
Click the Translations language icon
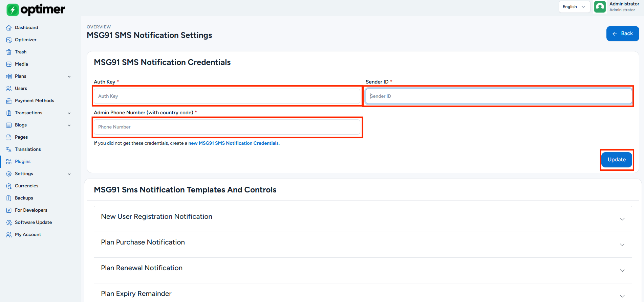pos(9,149)
